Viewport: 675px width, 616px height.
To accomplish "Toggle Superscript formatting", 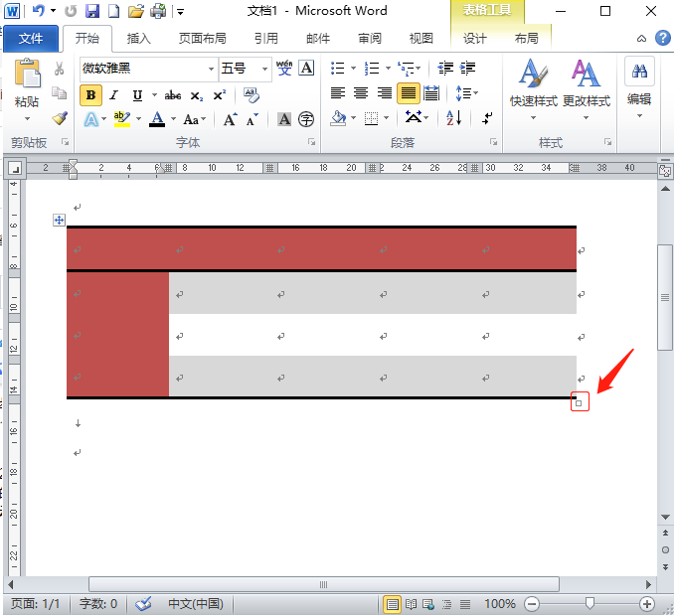I will 219,95.
